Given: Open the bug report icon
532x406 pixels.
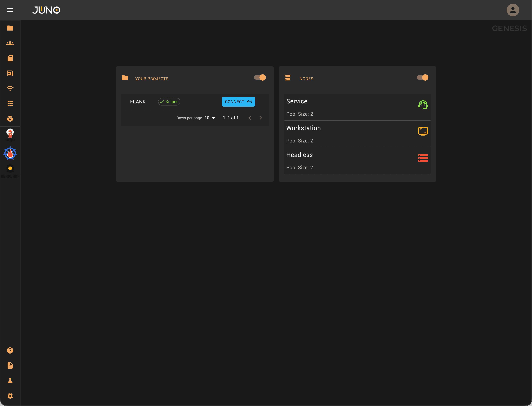Looking at the screenshot, I should click(x=10, y=396).
